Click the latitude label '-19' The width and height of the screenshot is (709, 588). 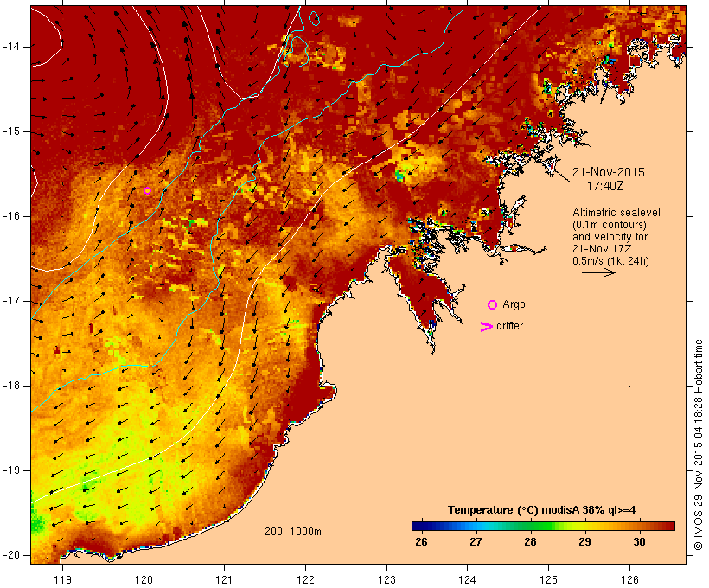[11, 470]
